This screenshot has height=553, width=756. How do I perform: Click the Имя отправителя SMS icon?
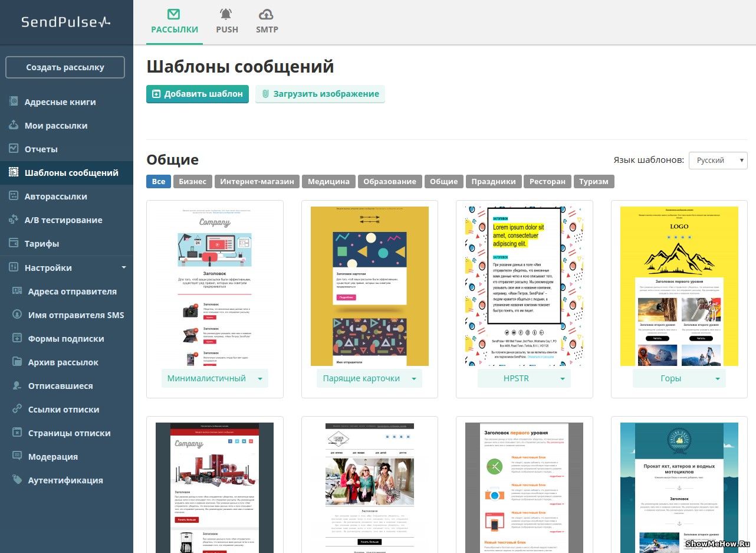click(x=17, y=315)
